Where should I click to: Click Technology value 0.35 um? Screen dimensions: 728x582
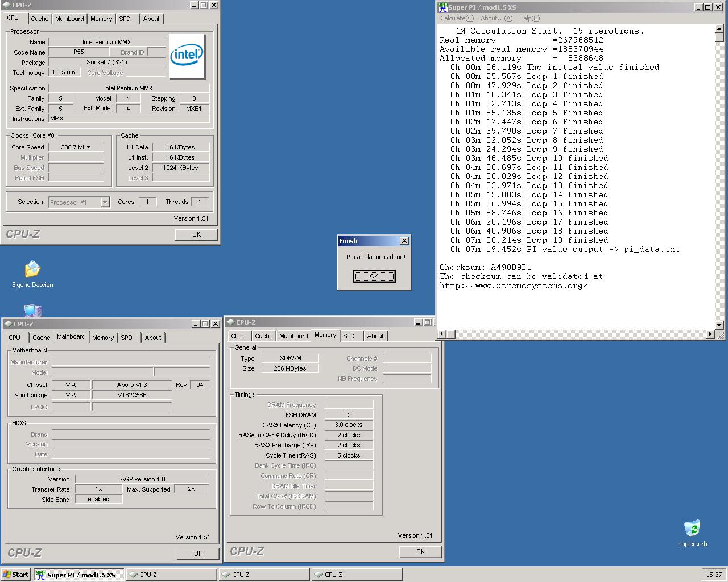[64, 72]
